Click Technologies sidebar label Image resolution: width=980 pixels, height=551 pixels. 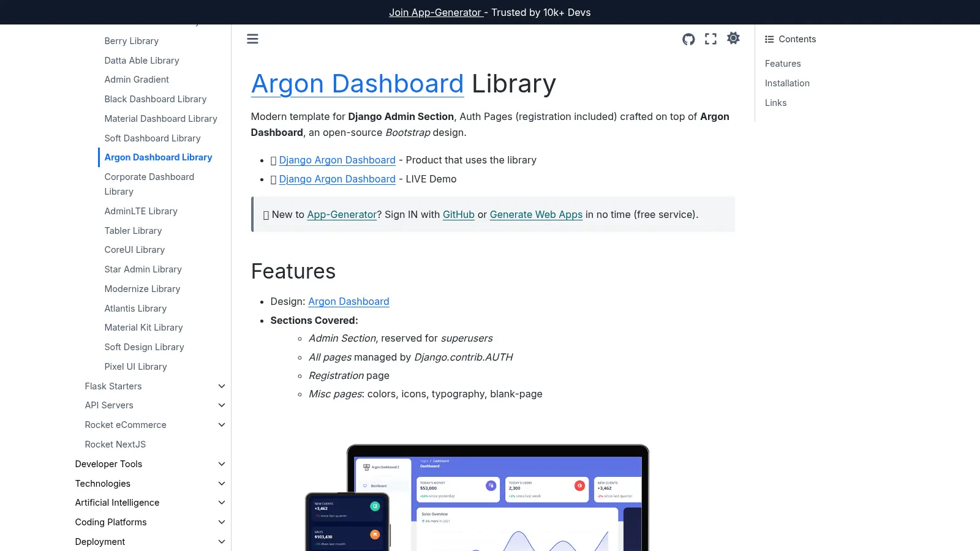(x=102, y=484)
